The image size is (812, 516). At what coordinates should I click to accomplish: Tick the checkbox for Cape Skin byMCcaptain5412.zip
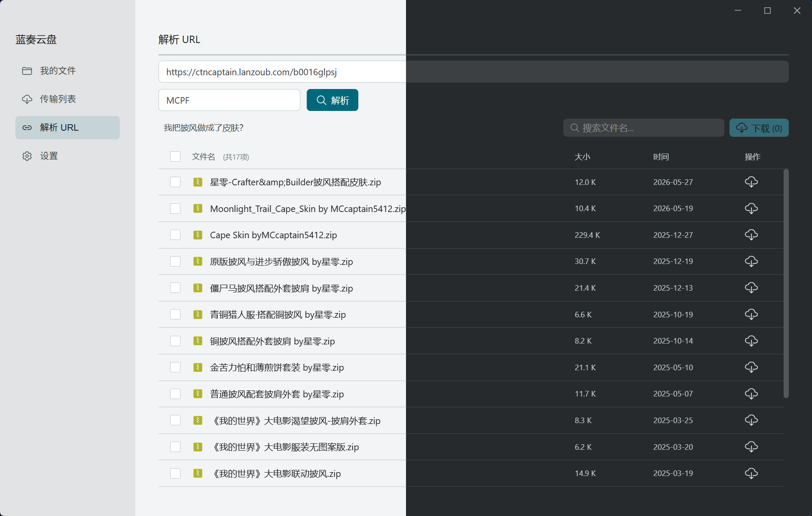(175, 235)
